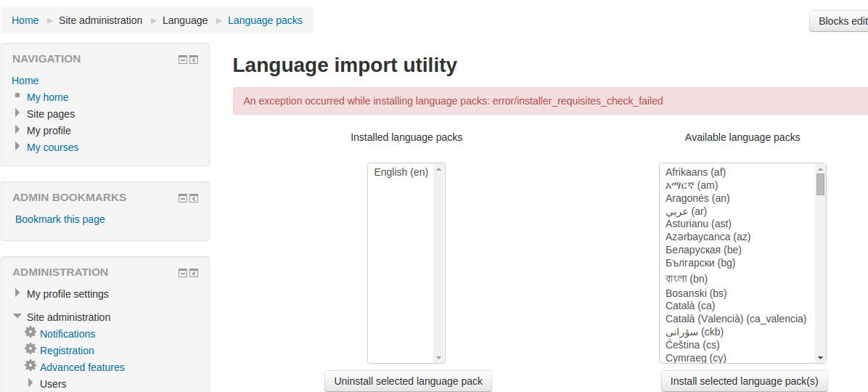Click Blocks editing button
This screenshot has height=392, width=868.
pos(839,21)
